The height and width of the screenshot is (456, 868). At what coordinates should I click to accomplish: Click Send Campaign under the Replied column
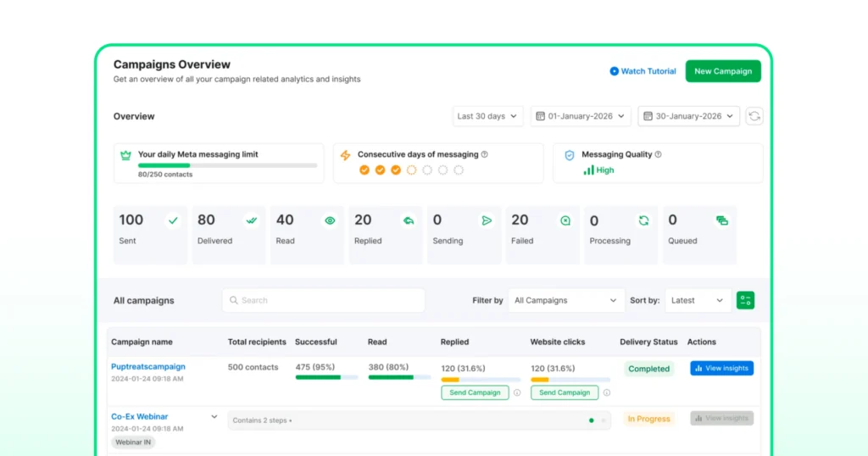(475, 392)
